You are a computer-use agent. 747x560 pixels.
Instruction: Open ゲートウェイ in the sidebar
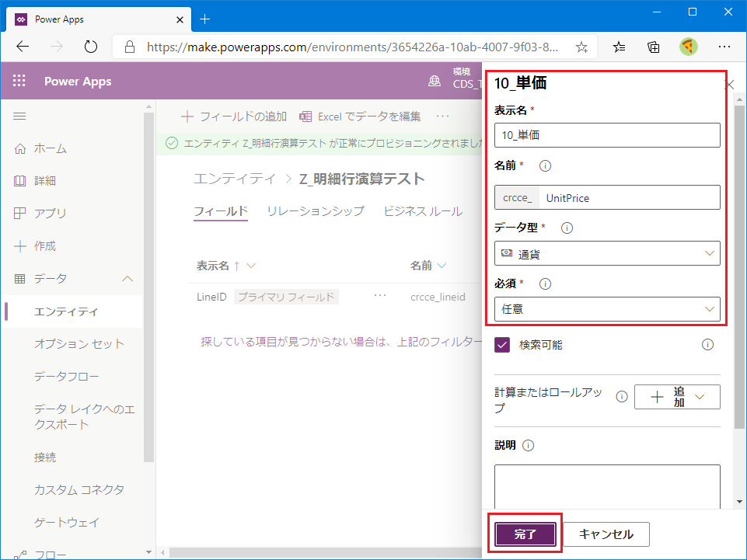tap(67, 523)
